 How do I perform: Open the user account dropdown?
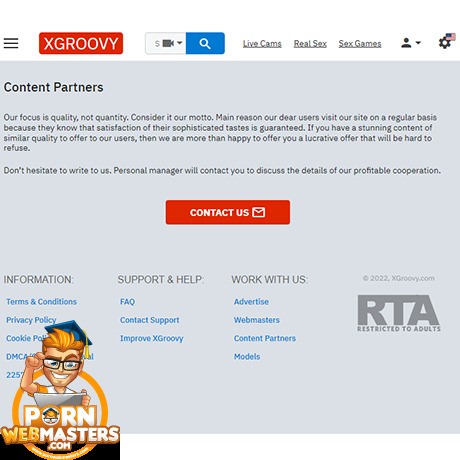[x=411, y=43]
